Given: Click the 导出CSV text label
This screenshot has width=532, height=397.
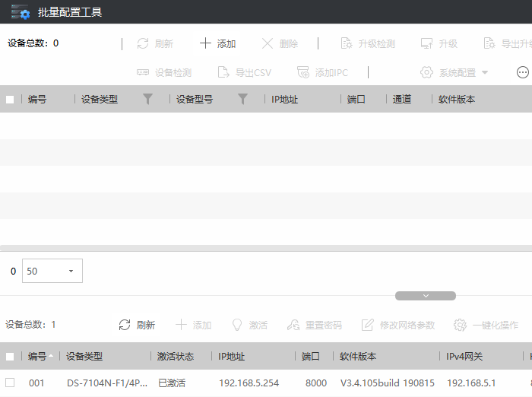Looking at the screenshot, I should pyautogui.click(x=253, y=73).
